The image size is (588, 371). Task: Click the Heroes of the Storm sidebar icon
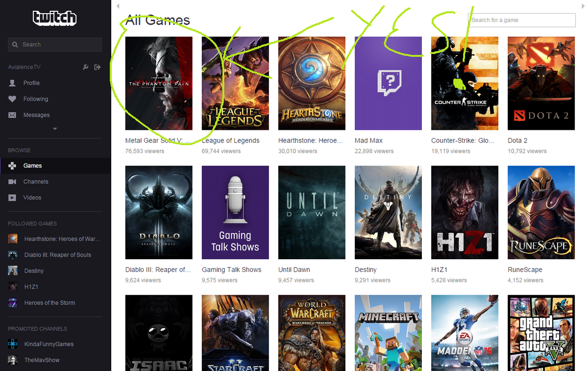[x=13, y=303]
